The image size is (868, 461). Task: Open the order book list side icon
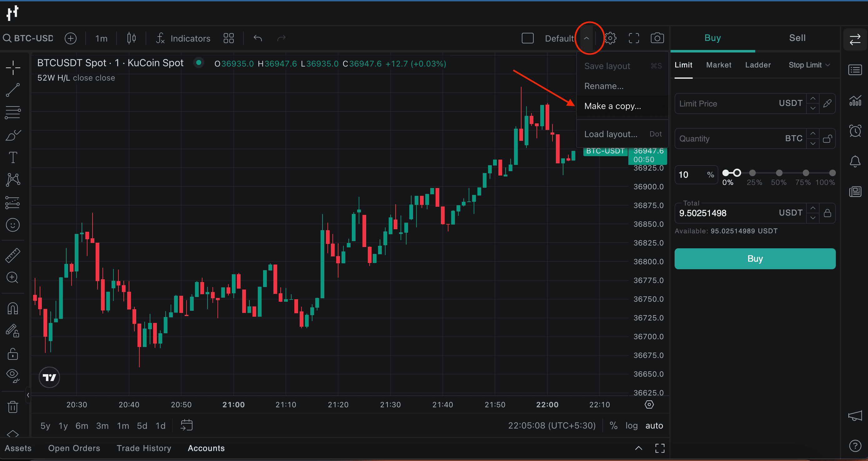(855, 70)
